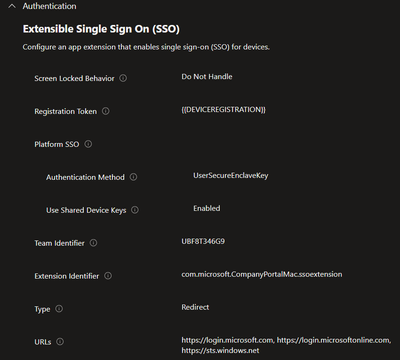Image resolution: width=400 pixels, height=360 pixels.
Task: Click info icon next to Screen Locked Behavior
Action: [x=123, y=78]
